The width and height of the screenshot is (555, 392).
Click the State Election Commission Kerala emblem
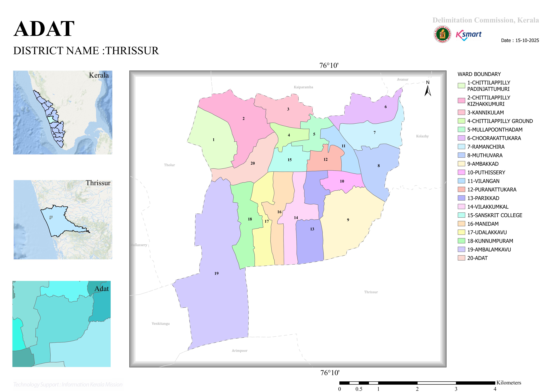point(442,34)
